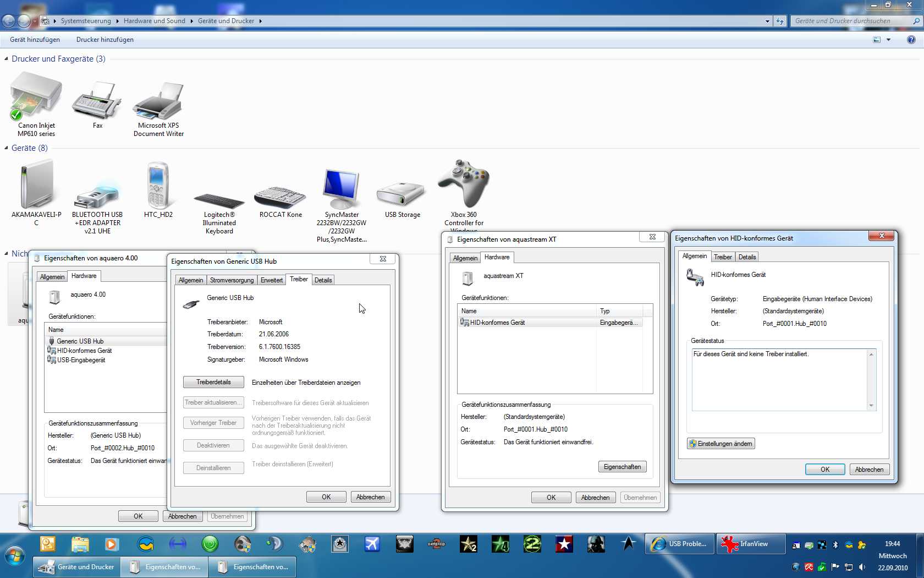Select the USB Storage device
The image size is (924, 578).
[x=402, y=199]
